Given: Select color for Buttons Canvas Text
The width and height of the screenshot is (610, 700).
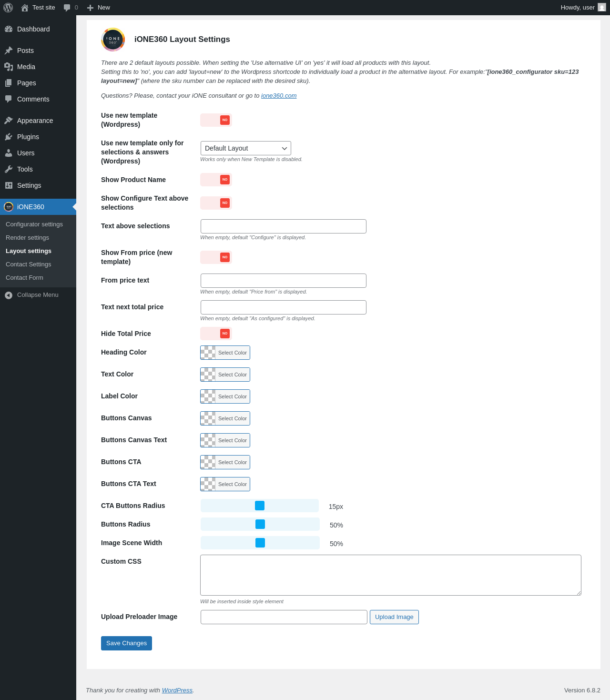Looking at the screenshot, I should (225, 440).
